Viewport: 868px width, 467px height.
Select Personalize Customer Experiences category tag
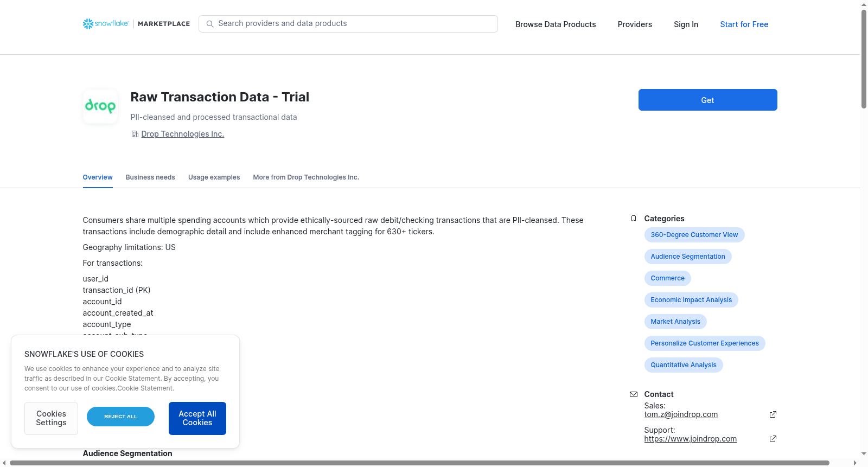click(x=705, y=343)
